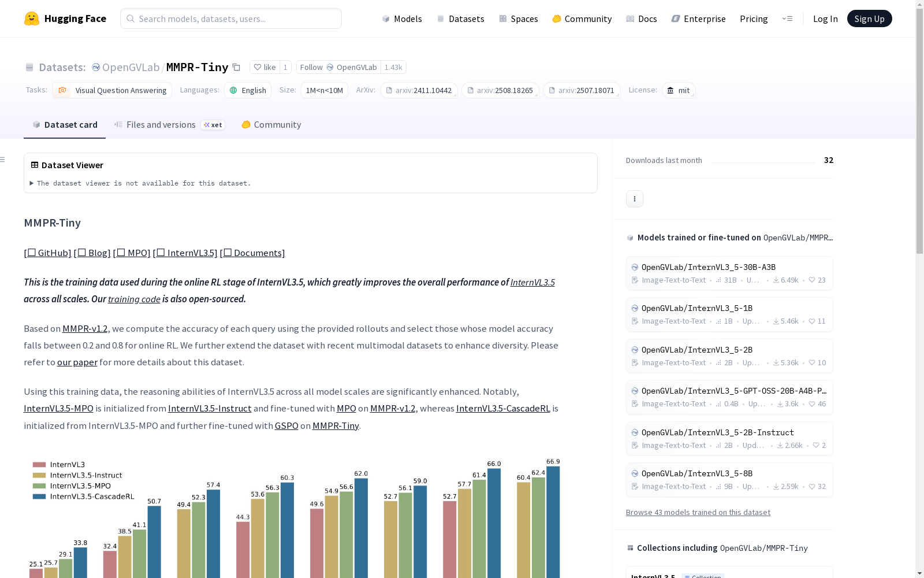Click the OpenGVLab avatar icon beside the title
This screenshot has width=924, height=578.
[x=96, y=67]
